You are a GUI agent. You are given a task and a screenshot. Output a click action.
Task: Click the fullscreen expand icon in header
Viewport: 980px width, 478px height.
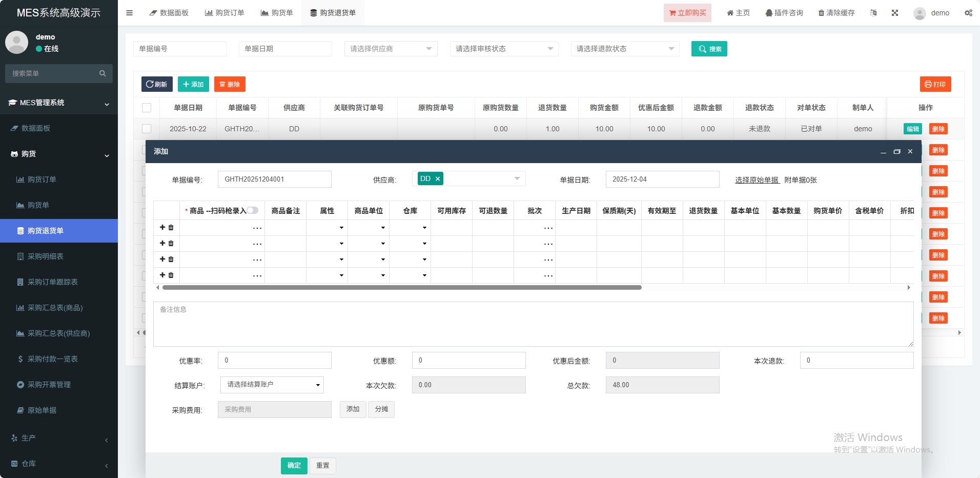[895, 13]
